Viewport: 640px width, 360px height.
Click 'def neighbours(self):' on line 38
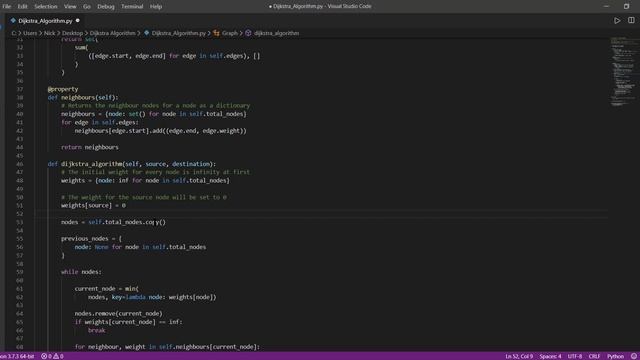pyautogui.click(x=83, y=98)
